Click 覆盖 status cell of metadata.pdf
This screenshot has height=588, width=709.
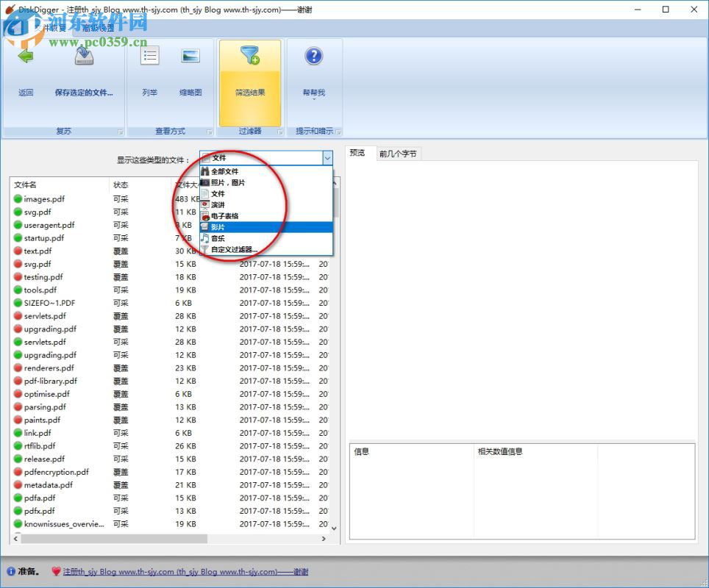point(121,485)
